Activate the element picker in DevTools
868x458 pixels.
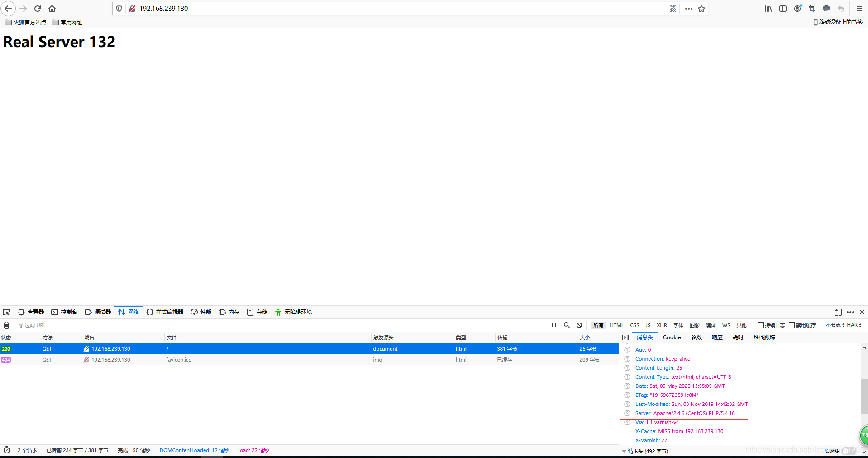pos(6,312)
